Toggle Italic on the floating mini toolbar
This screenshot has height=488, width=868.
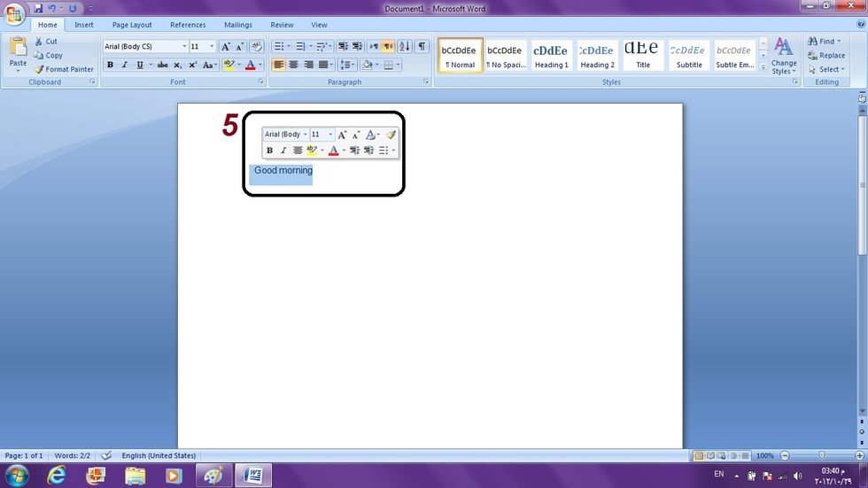(283, 151)
